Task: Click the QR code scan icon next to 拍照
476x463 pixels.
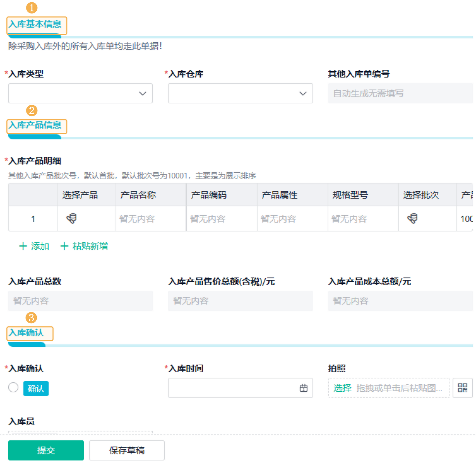Action: tap(463, 388)
